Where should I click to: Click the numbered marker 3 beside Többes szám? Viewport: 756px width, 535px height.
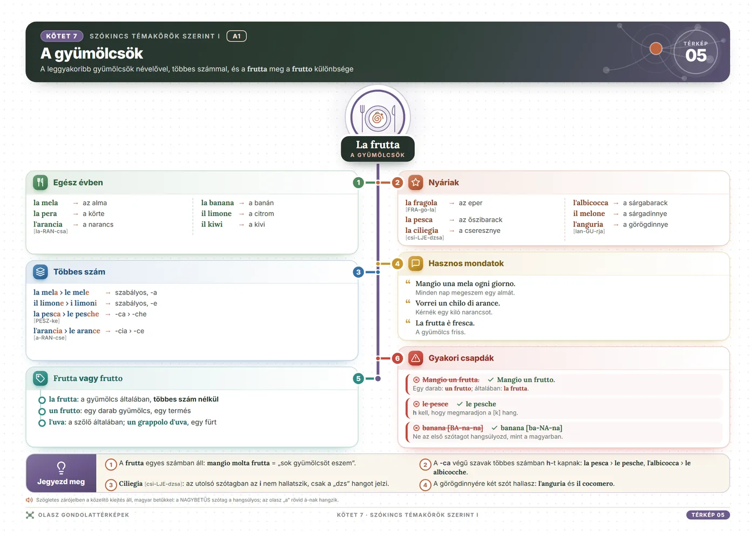pyautogui.click(x=359, y=272)
